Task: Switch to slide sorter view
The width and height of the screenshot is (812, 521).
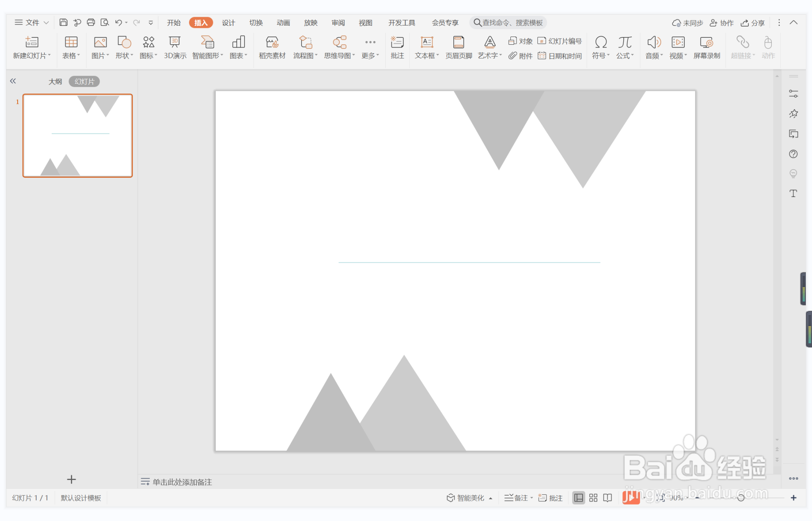Action: click(593, 498)
